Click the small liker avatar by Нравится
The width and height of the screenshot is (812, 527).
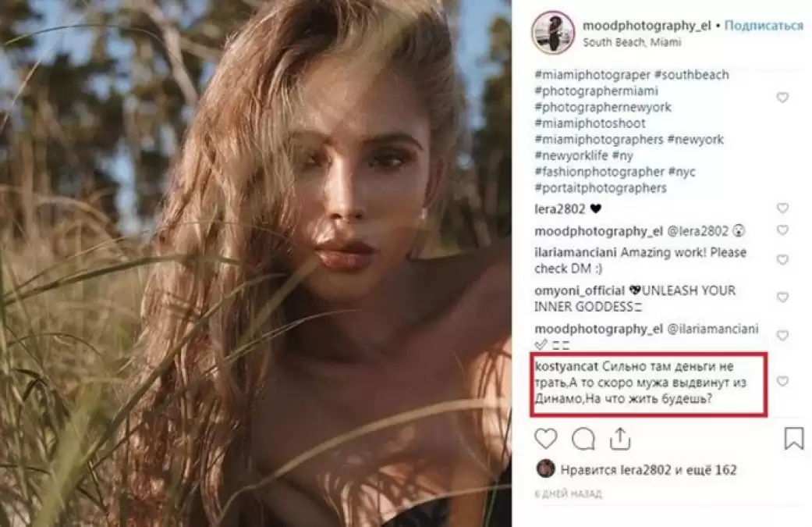544,470
